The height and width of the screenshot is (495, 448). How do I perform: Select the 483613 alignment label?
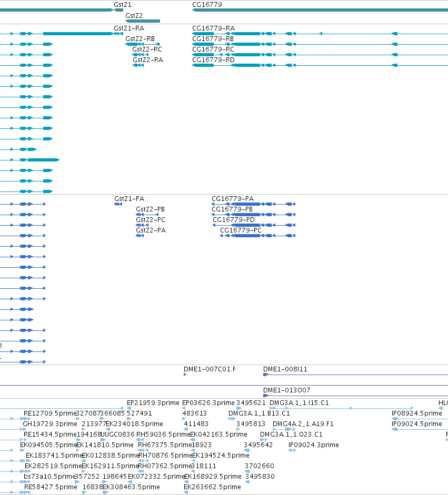point(195,413)
